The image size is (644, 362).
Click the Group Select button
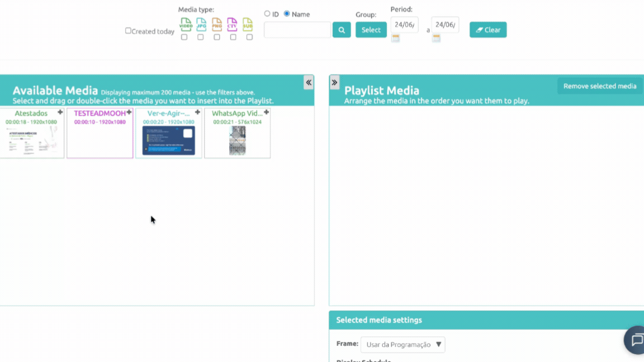click(371, 30)
